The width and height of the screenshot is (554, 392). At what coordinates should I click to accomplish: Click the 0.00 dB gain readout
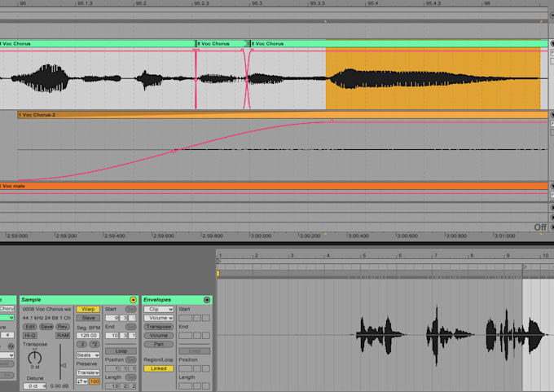(x=59, y=386)
